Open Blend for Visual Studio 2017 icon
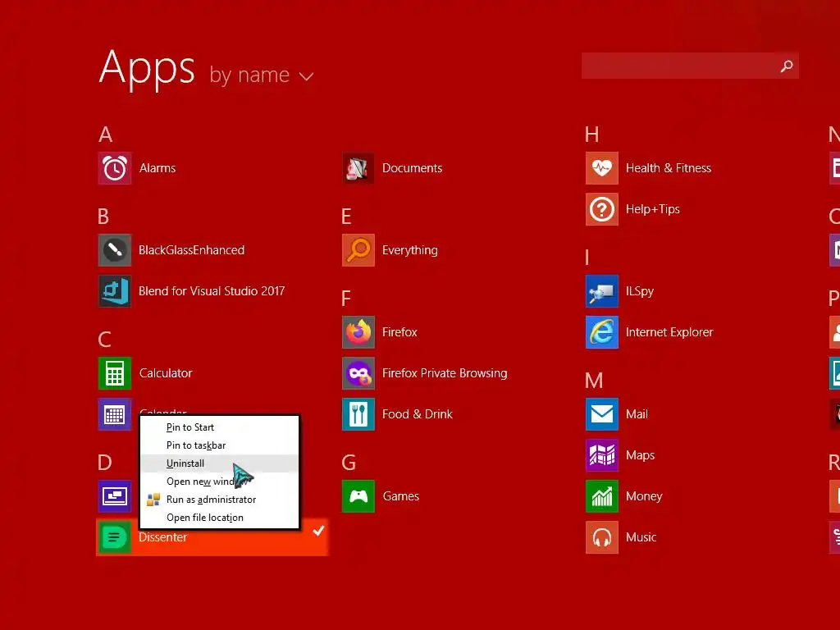Image resolution: width=840 pixels, height=630 pixels. point(115,291)
